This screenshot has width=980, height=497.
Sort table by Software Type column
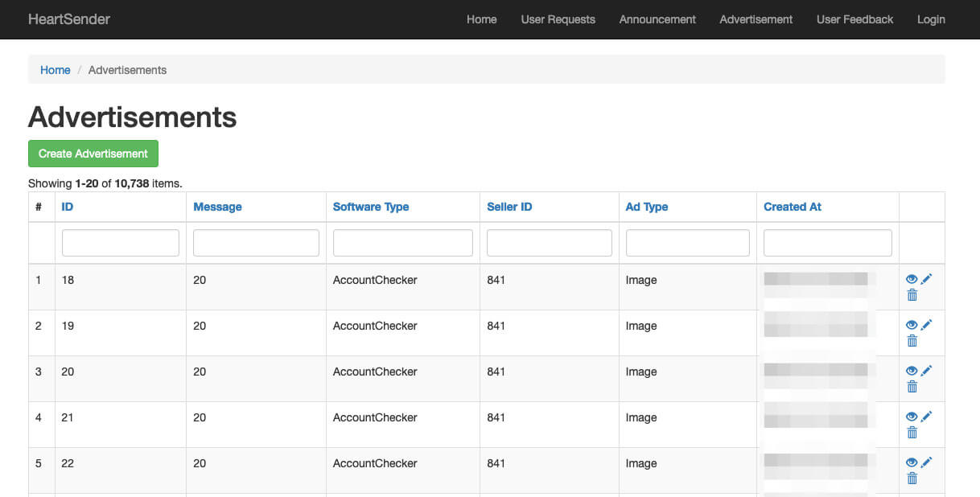[x=371, y=207]
